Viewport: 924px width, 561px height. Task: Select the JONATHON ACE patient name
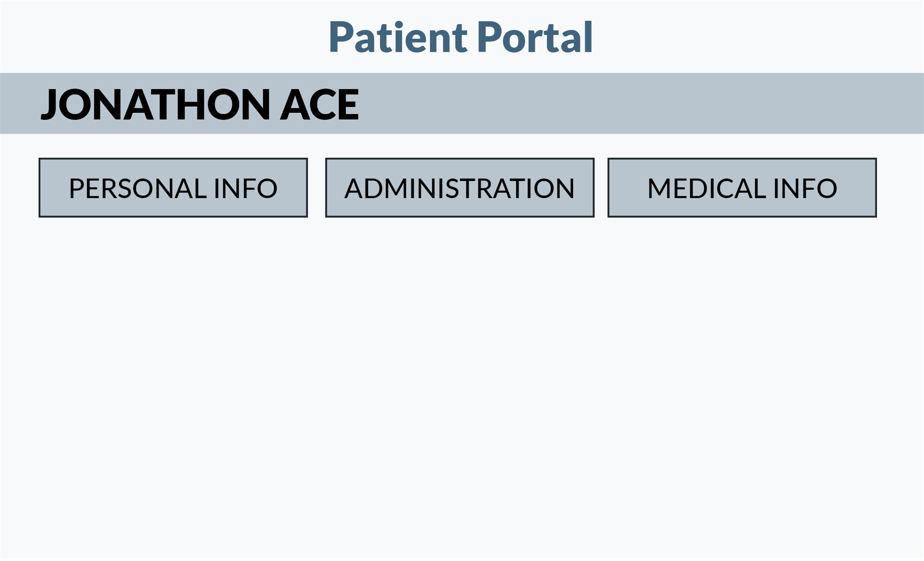tap(200, 104)
